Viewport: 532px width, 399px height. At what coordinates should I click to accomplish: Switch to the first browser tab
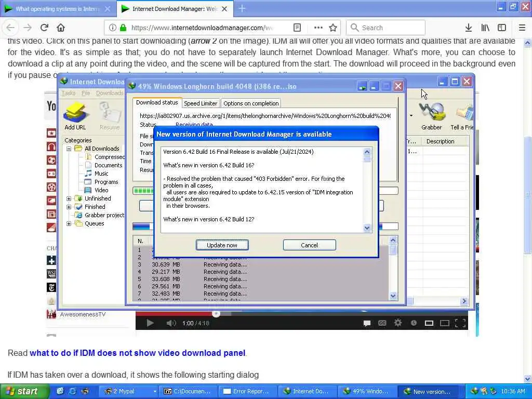point(58,9)
